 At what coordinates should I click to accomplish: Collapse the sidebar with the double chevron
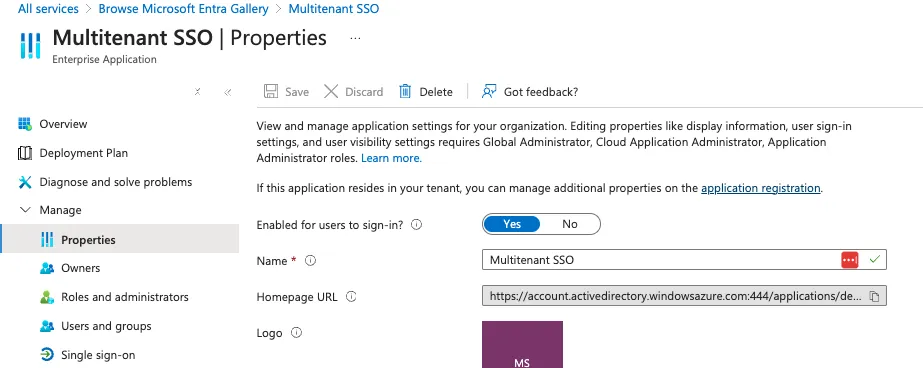(x=228, y=92)
